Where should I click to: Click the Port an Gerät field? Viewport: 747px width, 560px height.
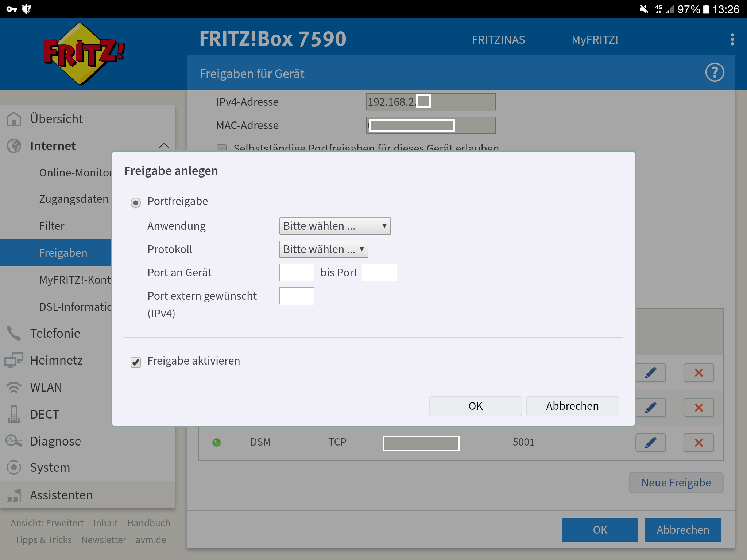pos(296,273)
